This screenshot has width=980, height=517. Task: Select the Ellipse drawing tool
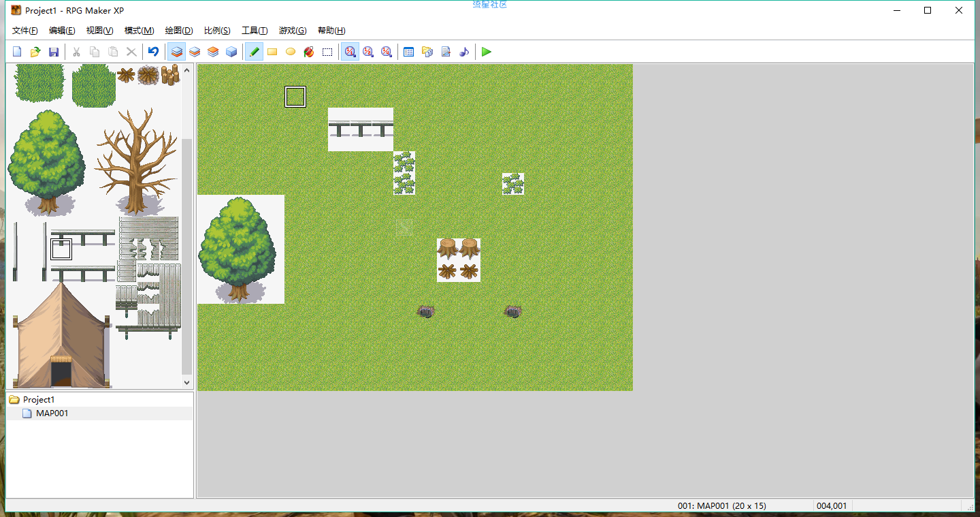tap(291, 52)
